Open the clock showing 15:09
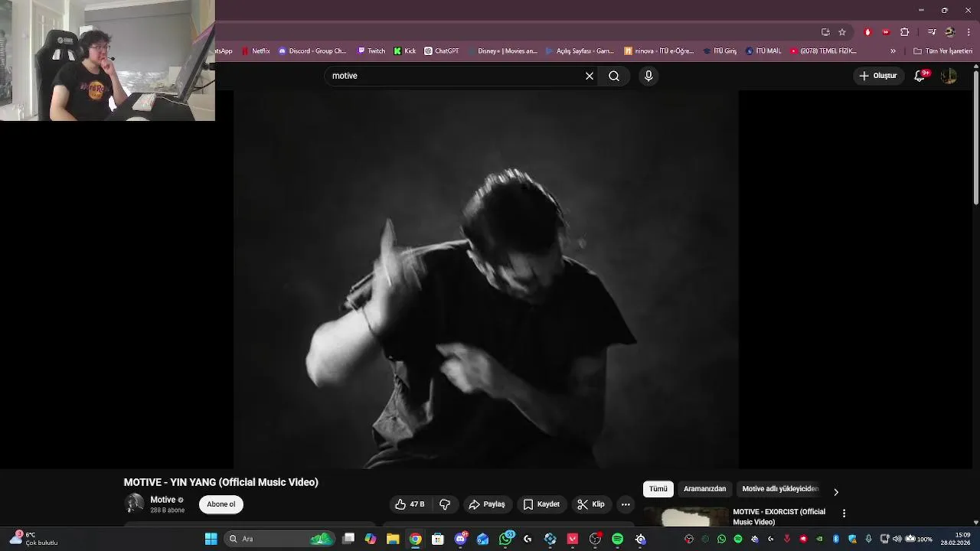This screenshot has height=551, width=980. [x=957, y=539]
